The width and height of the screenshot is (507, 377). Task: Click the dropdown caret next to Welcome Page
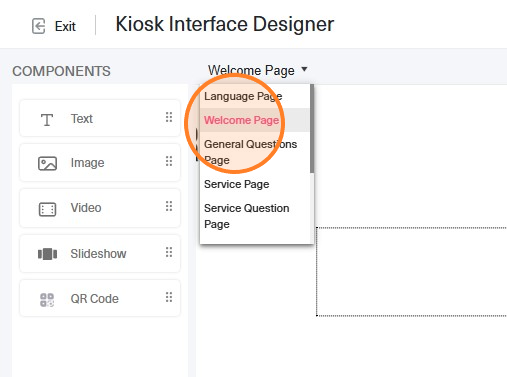pyautogui.click(x=304, y=69)
